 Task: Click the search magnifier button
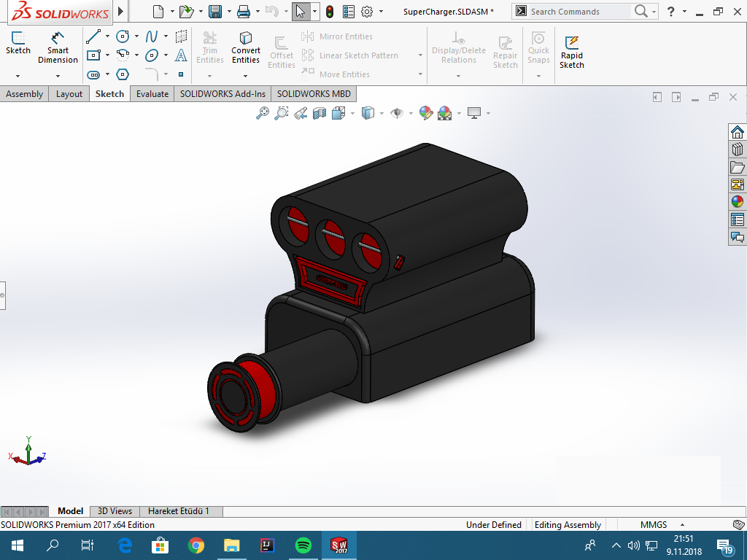(641, 11)
